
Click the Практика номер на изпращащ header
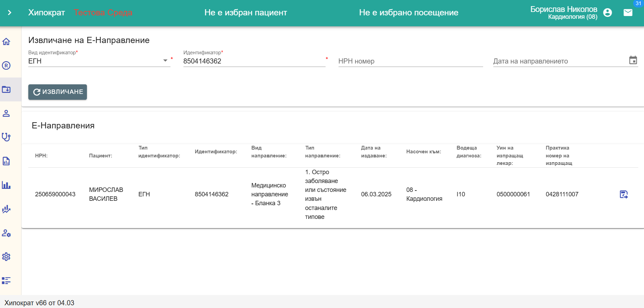[559, 155]
